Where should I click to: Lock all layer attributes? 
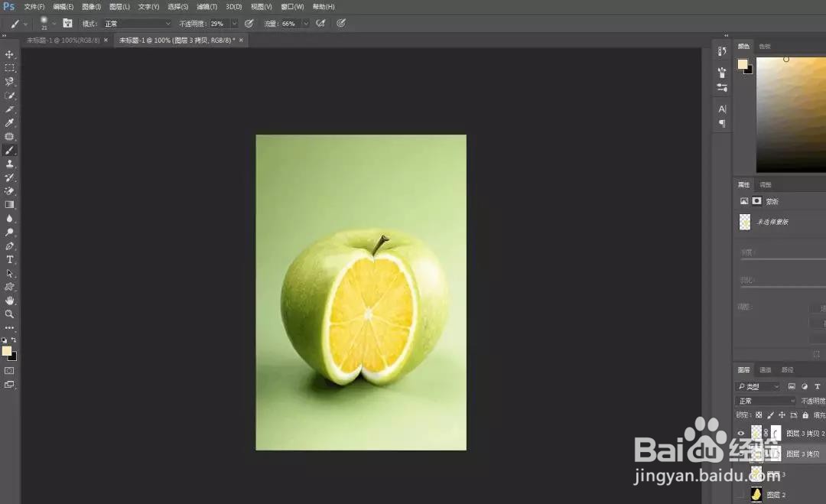pos(805,415)
